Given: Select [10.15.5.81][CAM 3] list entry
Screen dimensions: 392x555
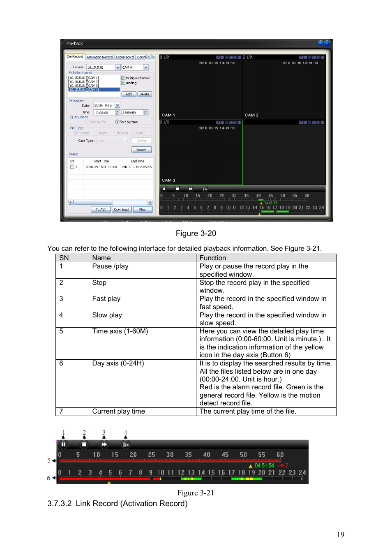Looking at the screenshot, I should [94, 86].
